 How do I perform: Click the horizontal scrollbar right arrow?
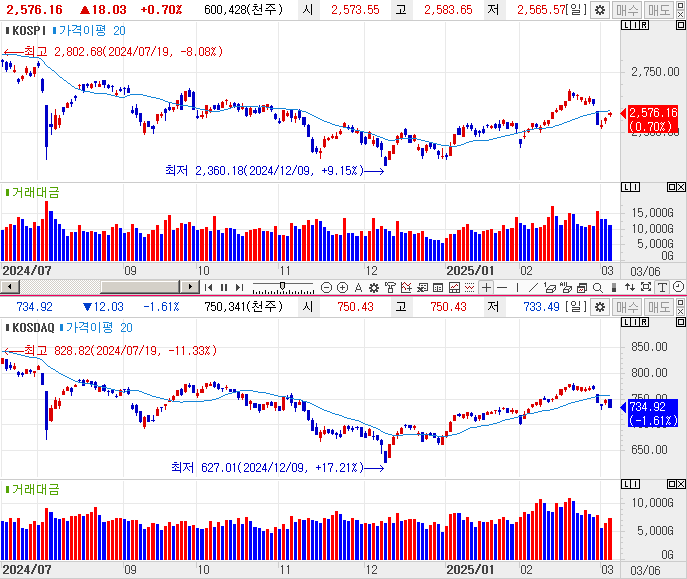click(190, 287)
